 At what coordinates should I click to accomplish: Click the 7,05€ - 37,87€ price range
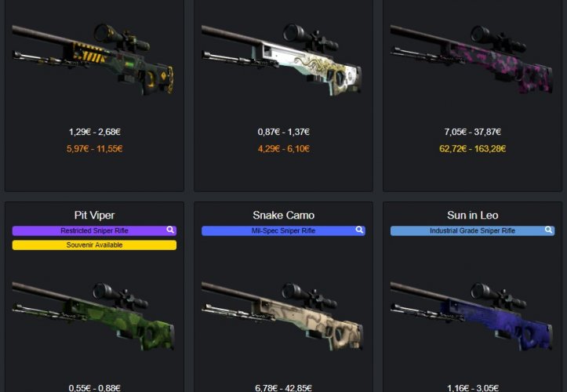[473, 132]
